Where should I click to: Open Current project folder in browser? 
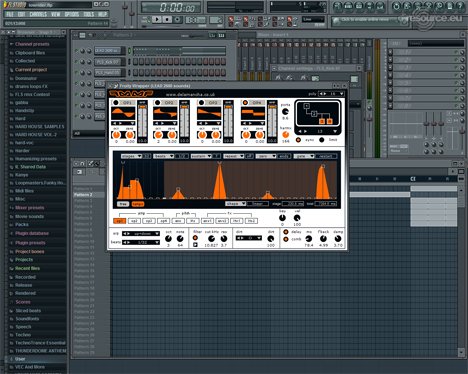tap(31, 70)
